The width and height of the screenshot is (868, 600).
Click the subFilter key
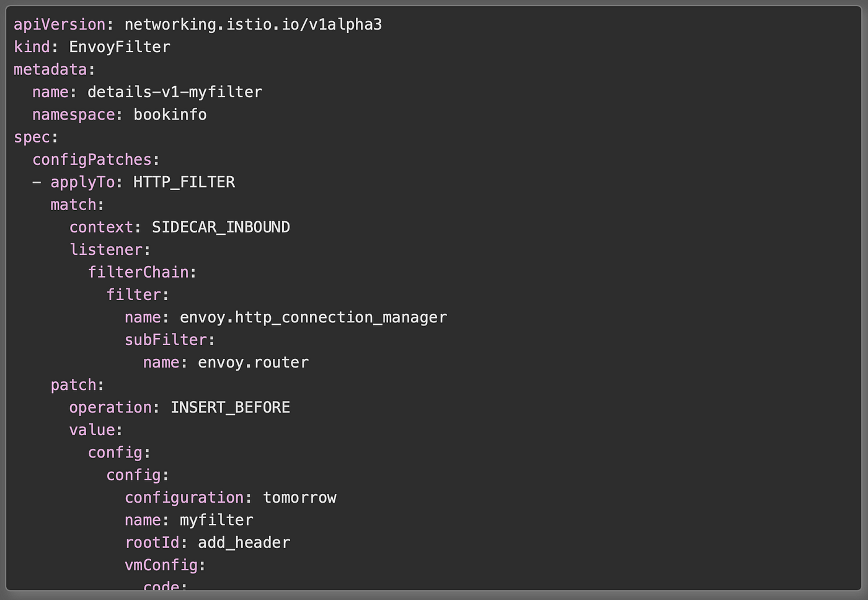click(x=166, y=340)
